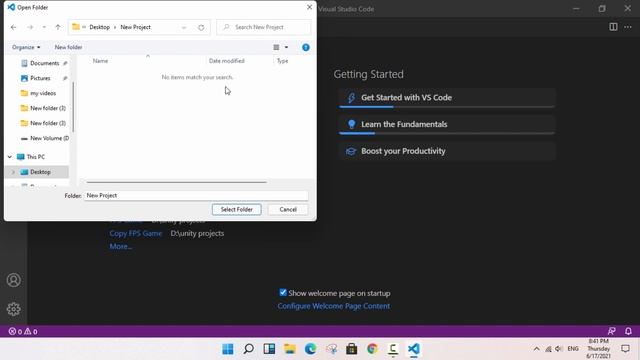Screen dimensions: 640x360
Task: Click the New Project breadcrumb in address bar
Action: pyautogui.click(x=136, y=27)
